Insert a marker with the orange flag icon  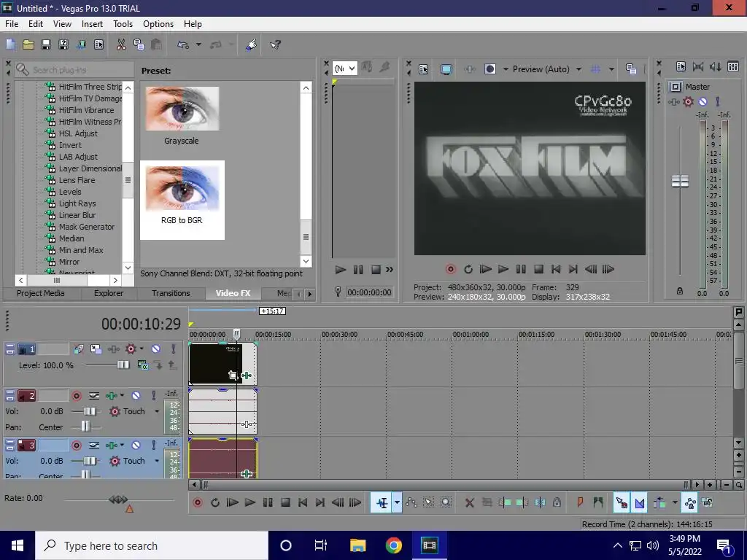coord(580,502)
